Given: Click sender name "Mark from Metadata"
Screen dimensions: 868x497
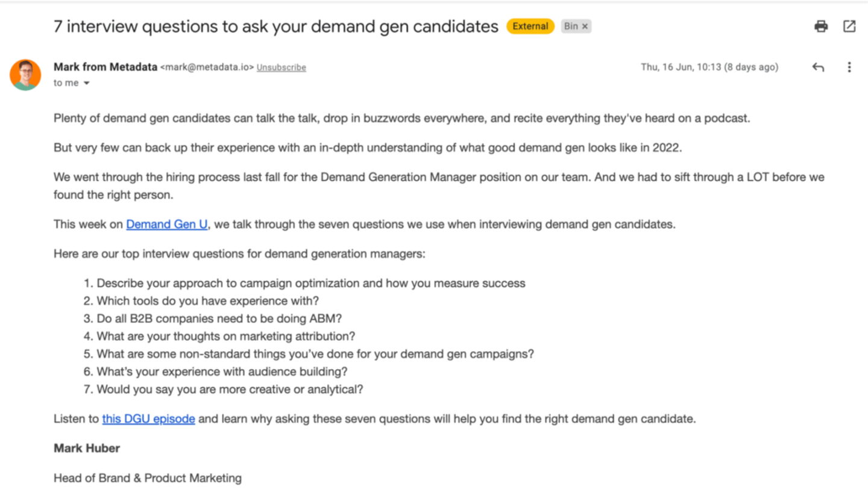Looking at the screenshot, I should pos(105,67).
